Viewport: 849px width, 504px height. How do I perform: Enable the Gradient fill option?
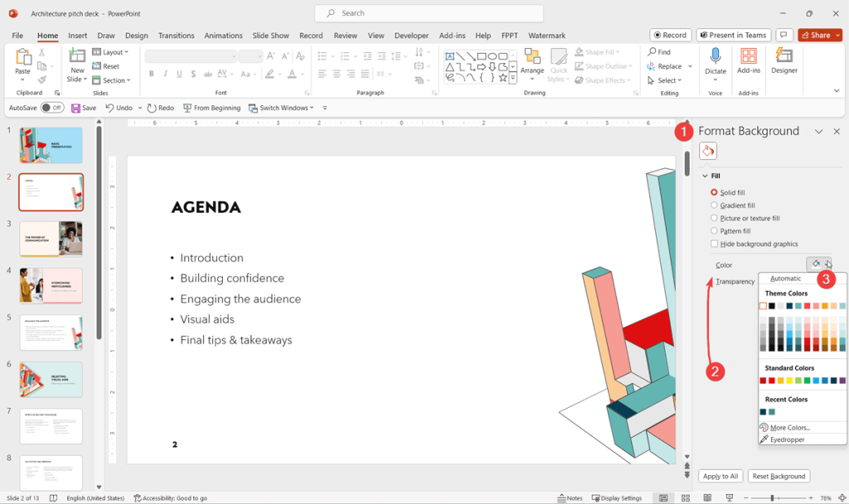click(x=714, y=205)
